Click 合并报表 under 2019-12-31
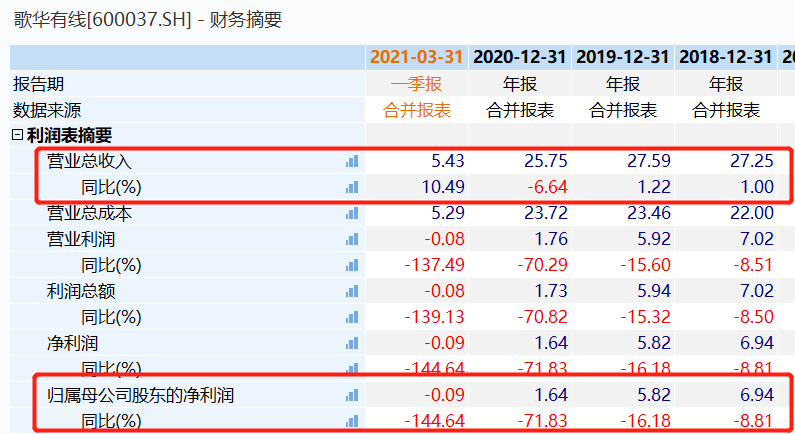This screenshot has height=434, width=795. pyautogui.click(x=623, y=110)
